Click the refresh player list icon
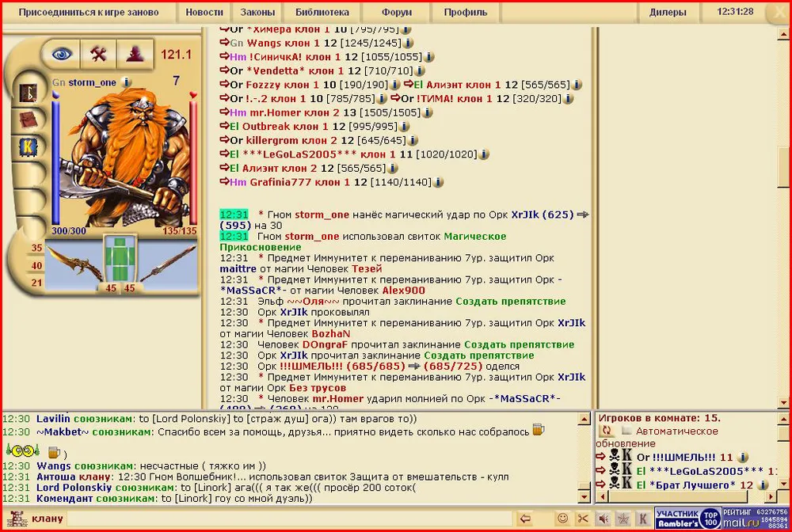This screenshot has width=792, height=532. 607,431
